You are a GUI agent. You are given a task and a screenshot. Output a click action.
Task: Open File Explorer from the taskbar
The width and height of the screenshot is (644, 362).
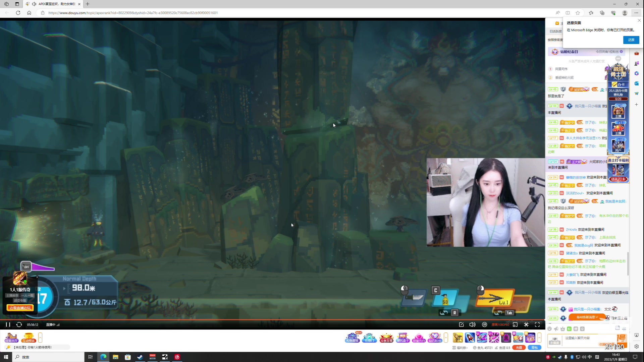click(115, 357)
